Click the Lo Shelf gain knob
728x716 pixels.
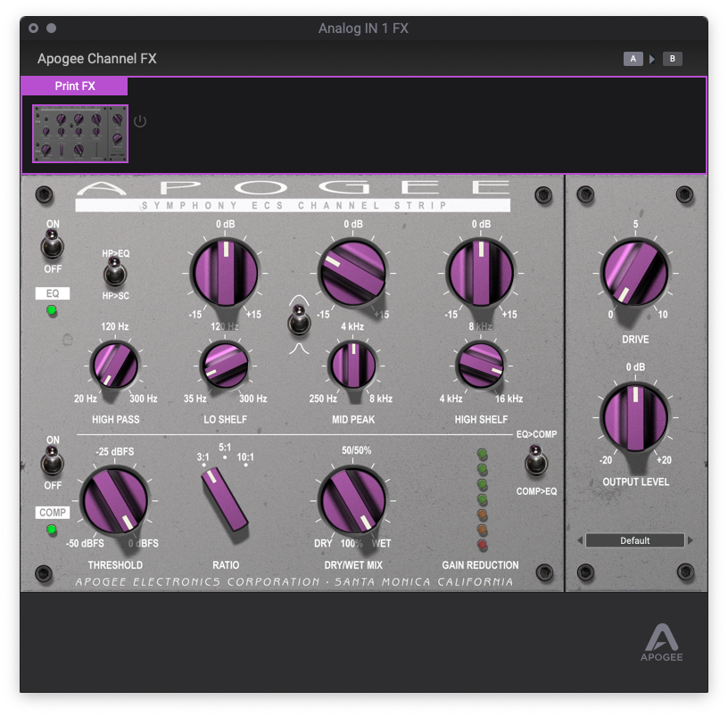click(x=225, y=273)
